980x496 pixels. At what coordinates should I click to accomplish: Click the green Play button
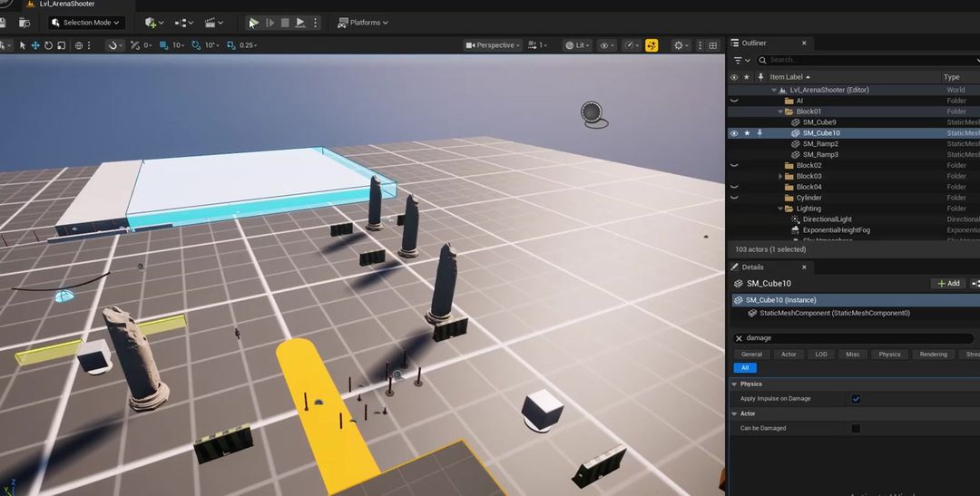pyautogui.click(x=253, y=23)
